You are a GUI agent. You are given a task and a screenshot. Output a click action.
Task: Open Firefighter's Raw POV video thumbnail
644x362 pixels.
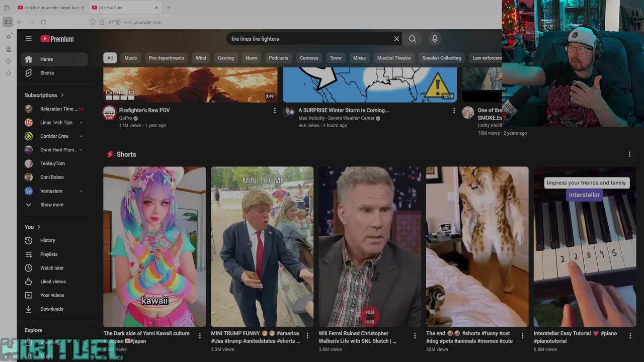tap(190, 85)
